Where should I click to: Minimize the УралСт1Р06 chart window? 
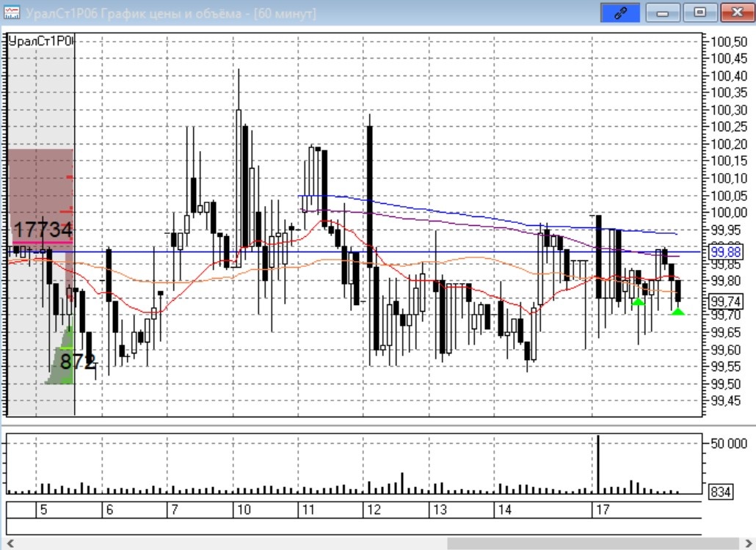pyautogui.click(x=663, y=12)
